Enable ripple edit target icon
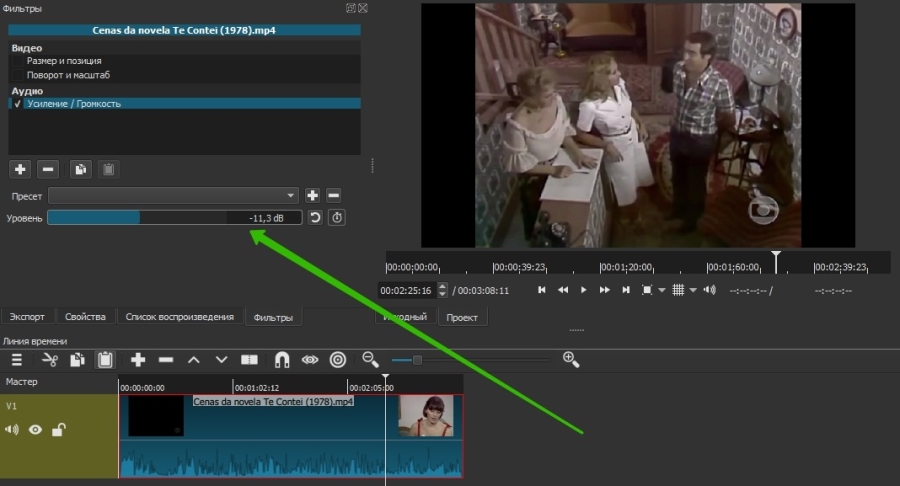Screen dimensions: 900x486 click(x=338, y=359)
